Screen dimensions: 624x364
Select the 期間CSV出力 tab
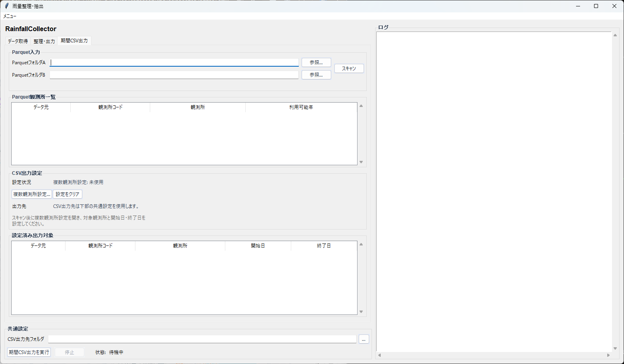pyautogui.click(x=74, y=41)
